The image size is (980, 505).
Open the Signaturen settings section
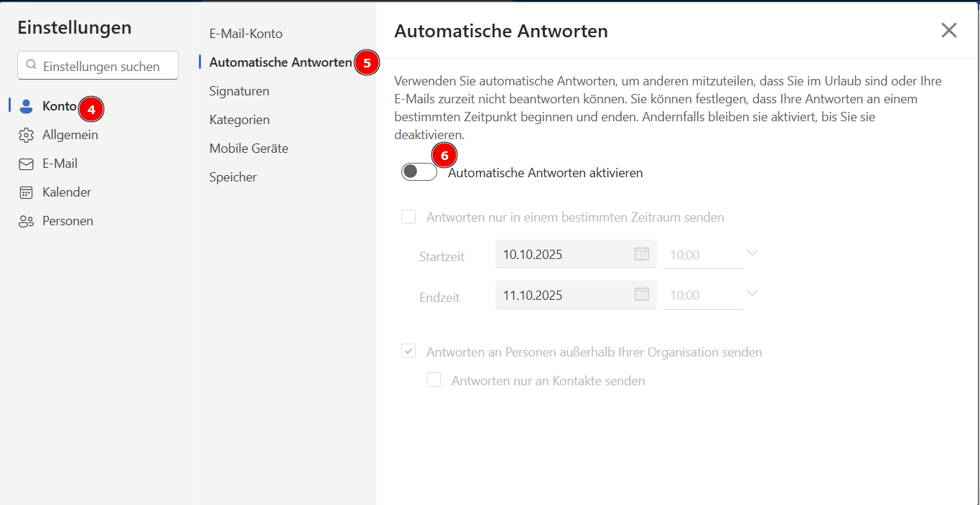pyautogui.click(x=239, y=91)
